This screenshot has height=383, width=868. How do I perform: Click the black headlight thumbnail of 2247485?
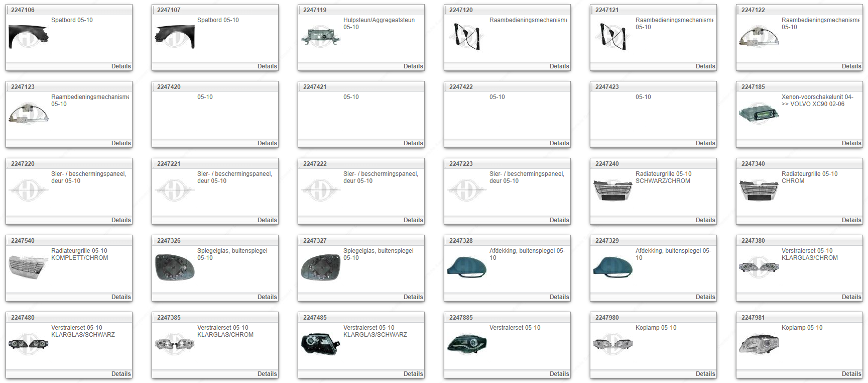point(320,344)
